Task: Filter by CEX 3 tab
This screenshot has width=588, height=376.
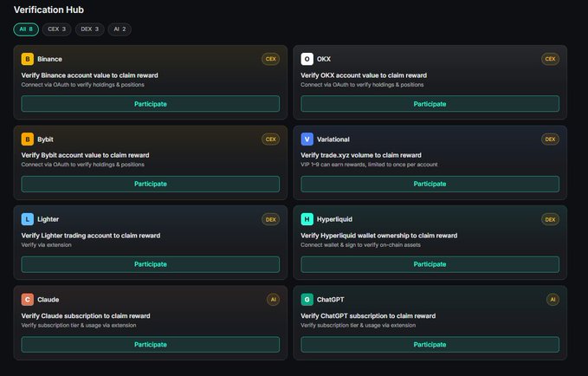Action: [56, 29]
